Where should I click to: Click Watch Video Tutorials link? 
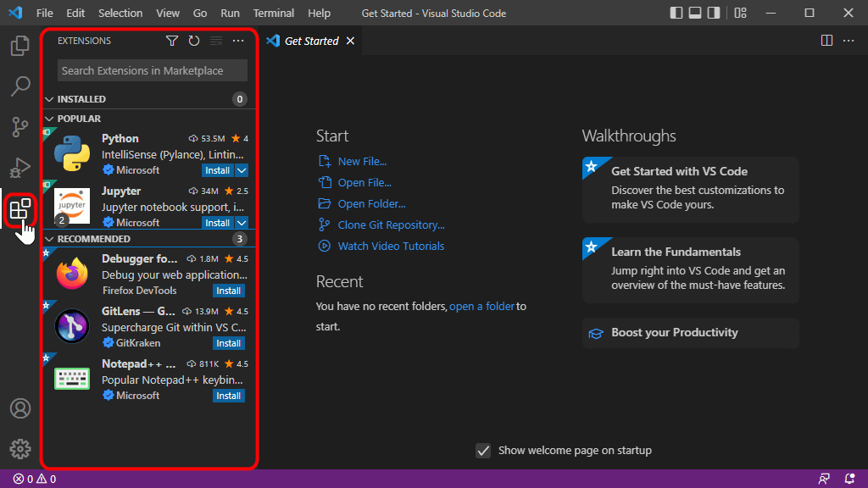[x=391, y=247]
